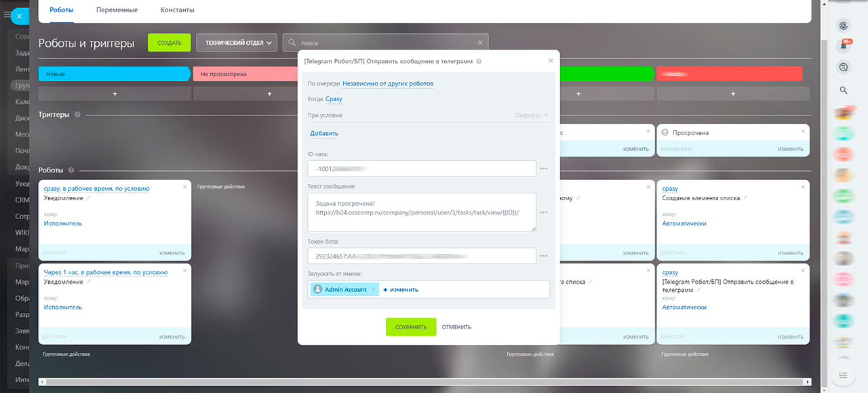The image size is (868, 393).
Task: Collapse the При условии section via Свернуть
Action: click(532, 115)
